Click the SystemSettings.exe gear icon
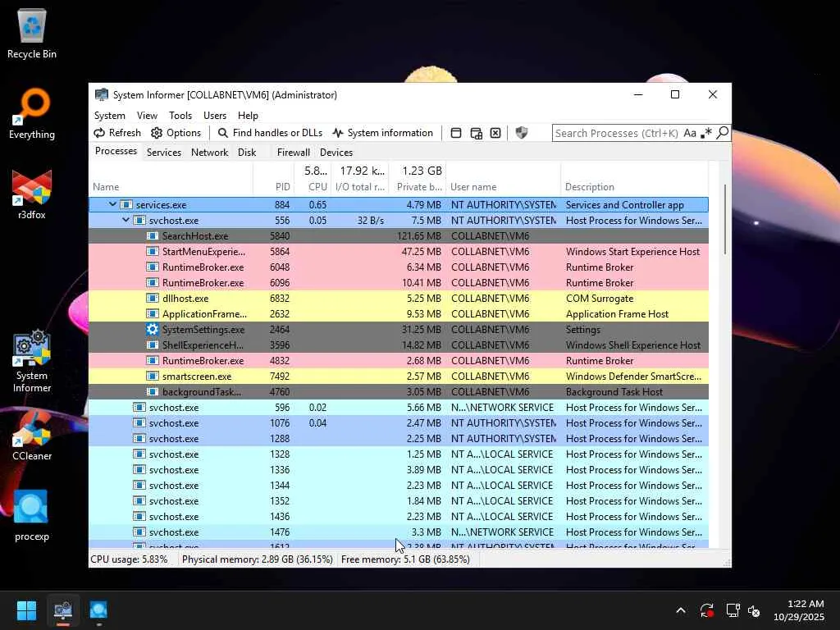 (x=152, y=329)
